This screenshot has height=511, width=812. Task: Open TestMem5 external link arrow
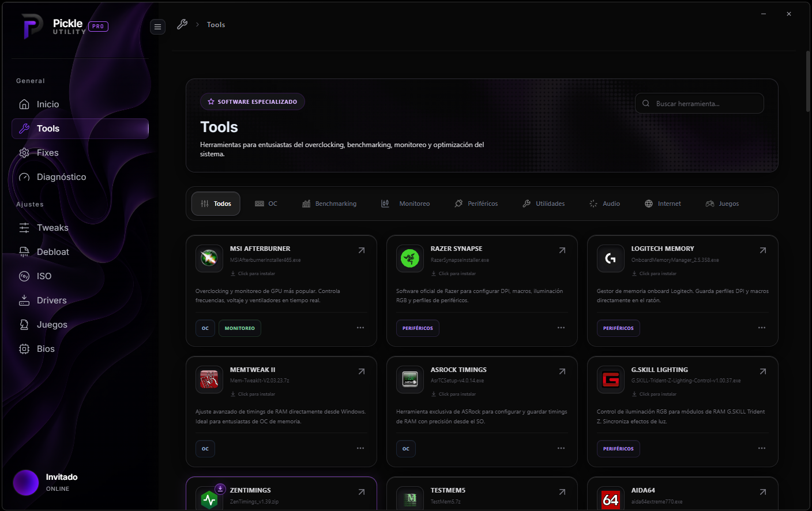562,492
